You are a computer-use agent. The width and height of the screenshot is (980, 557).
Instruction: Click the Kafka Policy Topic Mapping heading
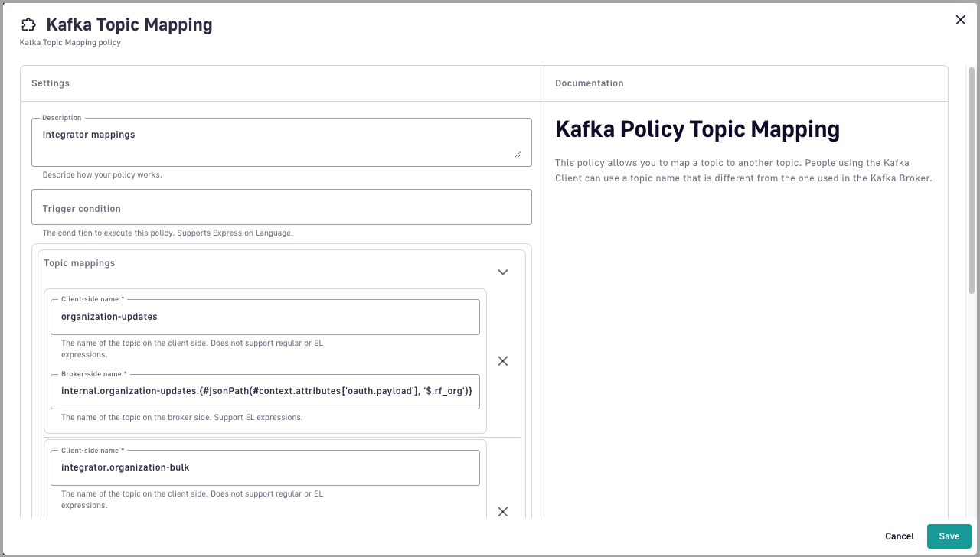pyautogui.click(x=697, y=129)
